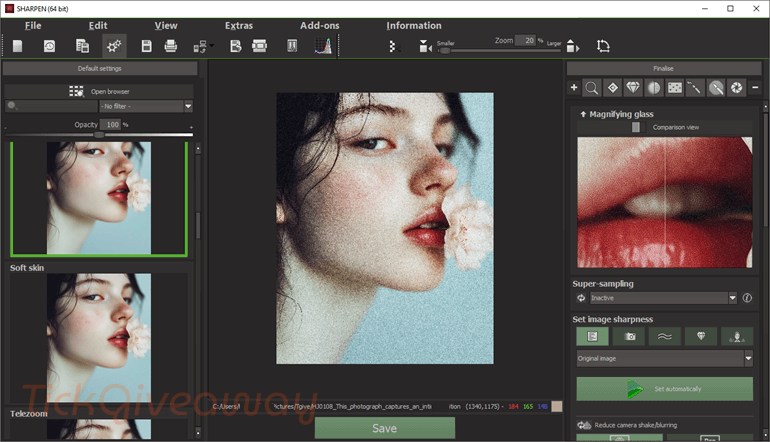
Task: Click the printer icon in toolbar
Action: (x=170, y=46)
